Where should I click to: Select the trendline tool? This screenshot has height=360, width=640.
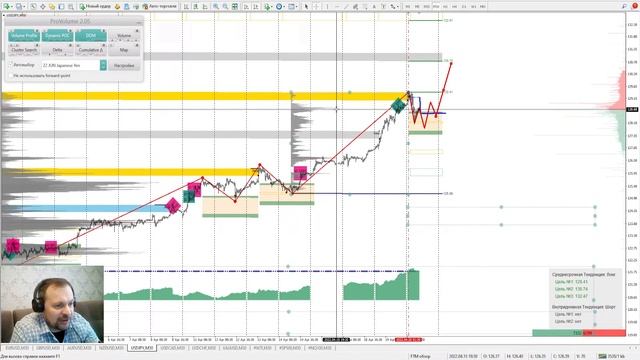tap(346, 7)
